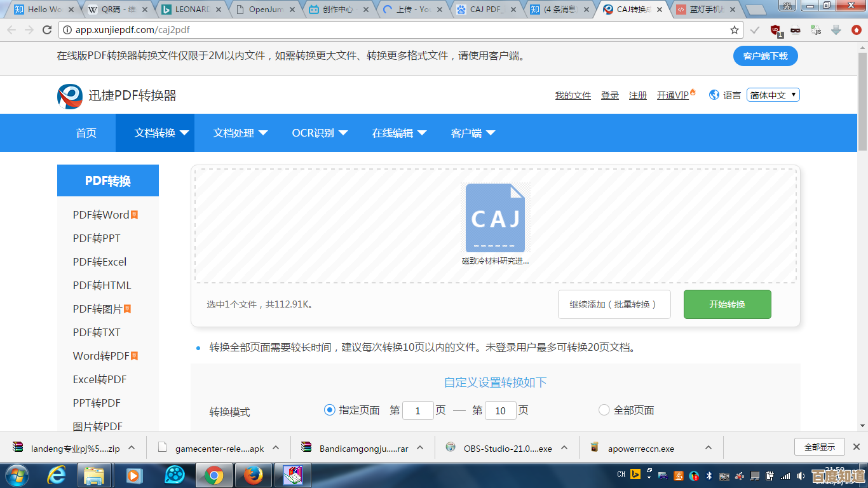Select the 全部页面 radio button
Screen dimensions: 868x488
604,410
